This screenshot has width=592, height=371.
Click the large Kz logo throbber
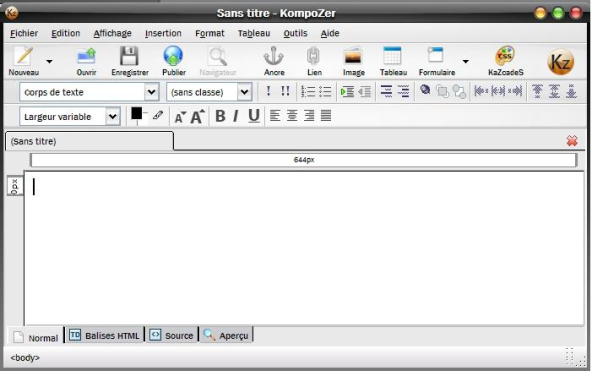pos(561,62)
